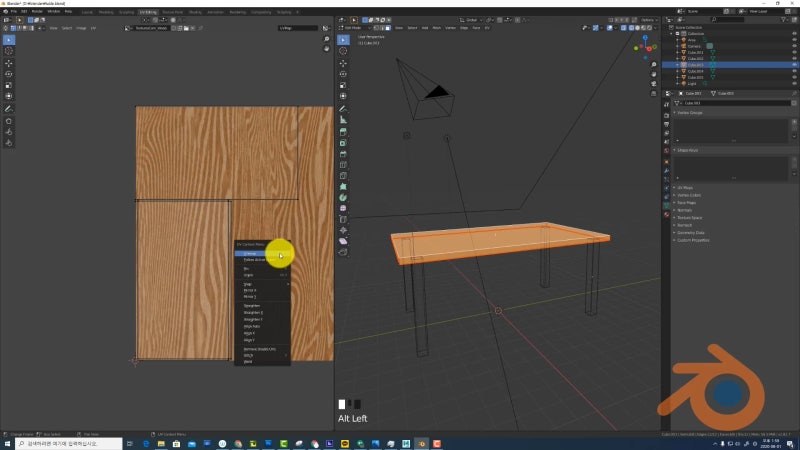Screen dimensions: 800x450
Task: Open the UV editor Image menu
Action: point(81,28)
